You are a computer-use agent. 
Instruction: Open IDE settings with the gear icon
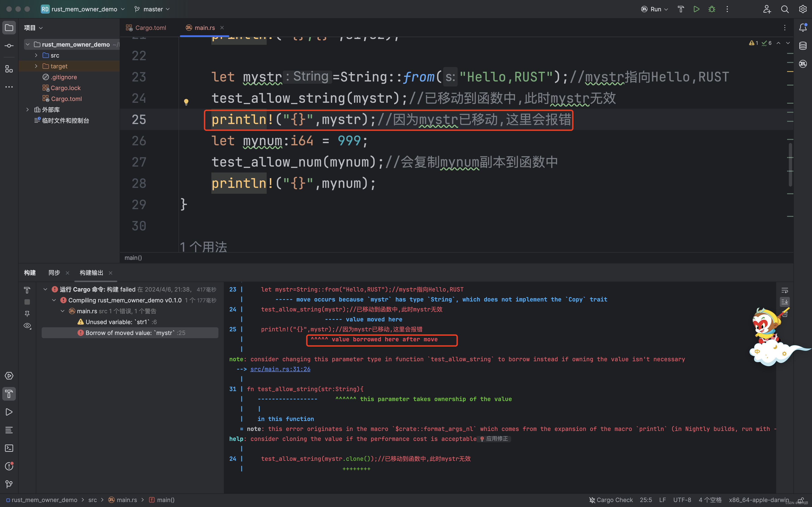tap(803, 9)
